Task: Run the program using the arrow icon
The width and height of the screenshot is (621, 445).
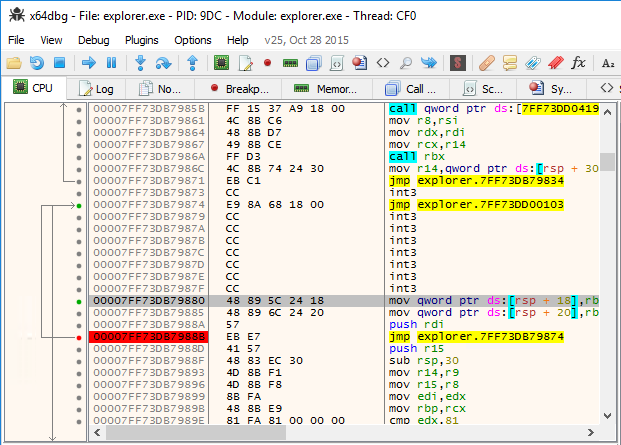Action: point(89,63)
